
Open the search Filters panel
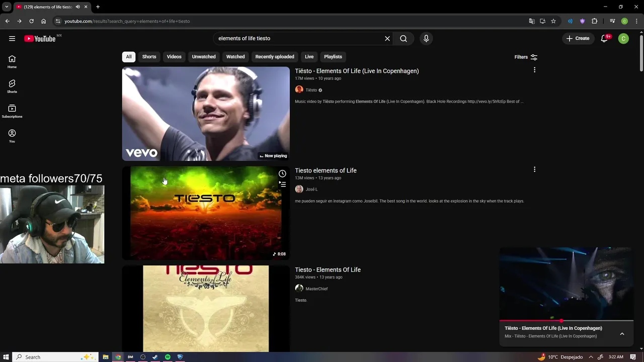(526, 57)
